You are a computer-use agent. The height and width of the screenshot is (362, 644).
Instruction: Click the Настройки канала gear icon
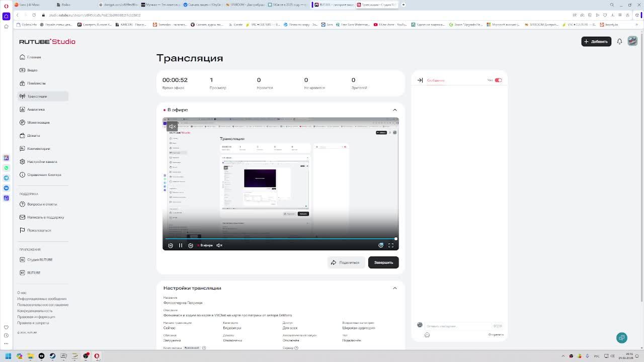pos(22,161)
